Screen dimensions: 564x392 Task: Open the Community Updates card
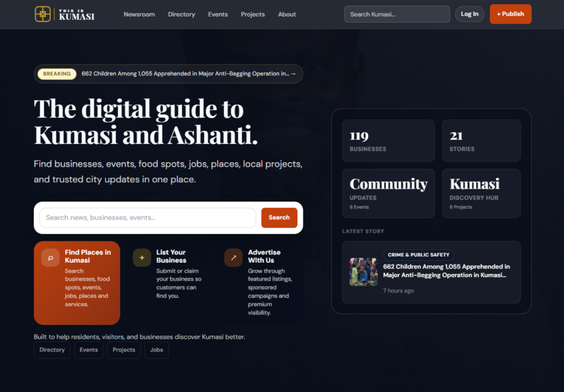pos(389,194)
